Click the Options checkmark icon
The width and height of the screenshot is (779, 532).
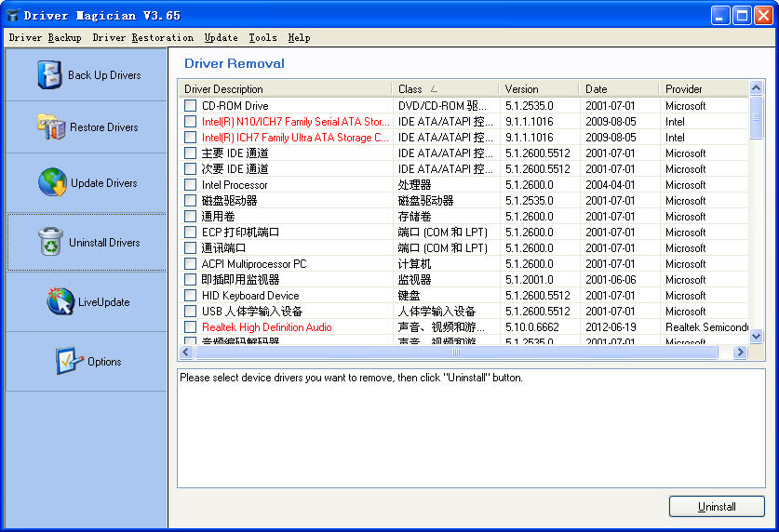coord(69,361)
